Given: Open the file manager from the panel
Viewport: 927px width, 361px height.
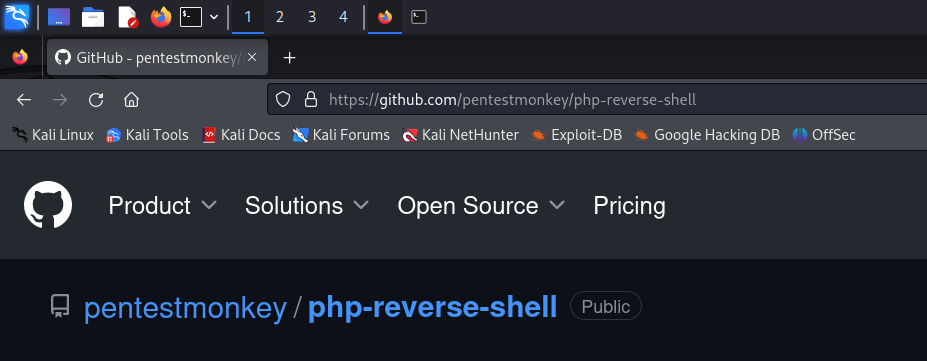Looking at the screenshot, I should click(x=93, y=17).
